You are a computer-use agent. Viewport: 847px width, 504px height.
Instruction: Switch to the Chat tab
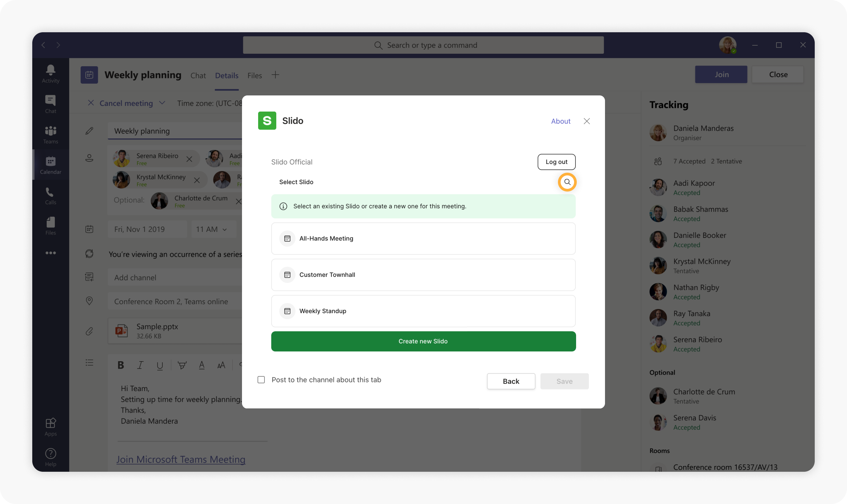[x=198, y=75]
